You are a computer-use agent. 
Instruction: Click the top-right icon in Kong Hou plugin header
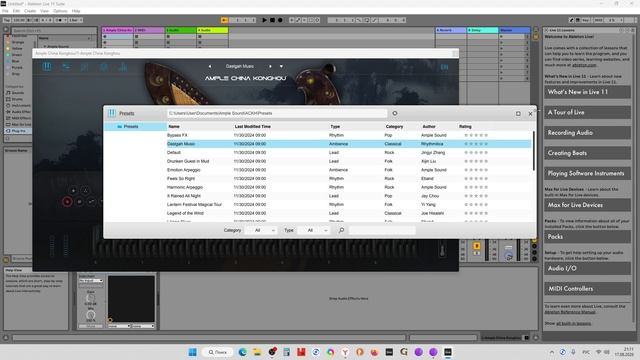444,67
